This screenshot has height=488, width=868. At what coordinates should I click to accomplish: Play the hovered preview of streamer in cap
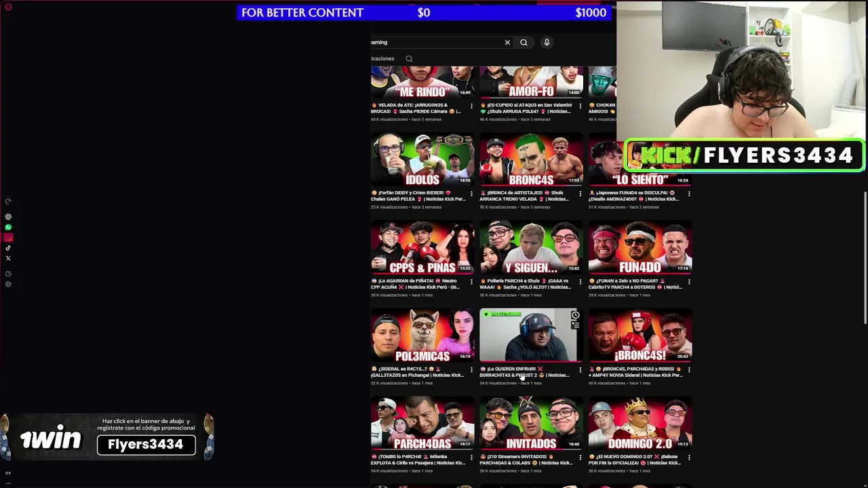tap(532, 335)
